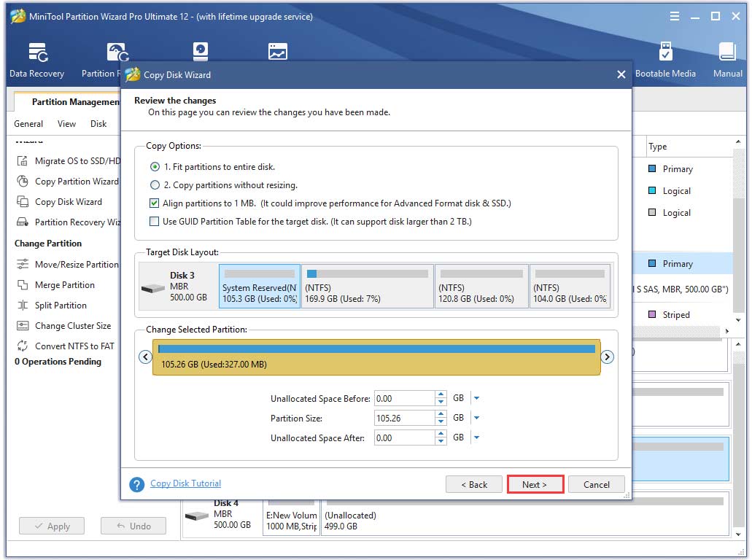Select the 120.8 GB NTFS partition block

pos(481,287)
